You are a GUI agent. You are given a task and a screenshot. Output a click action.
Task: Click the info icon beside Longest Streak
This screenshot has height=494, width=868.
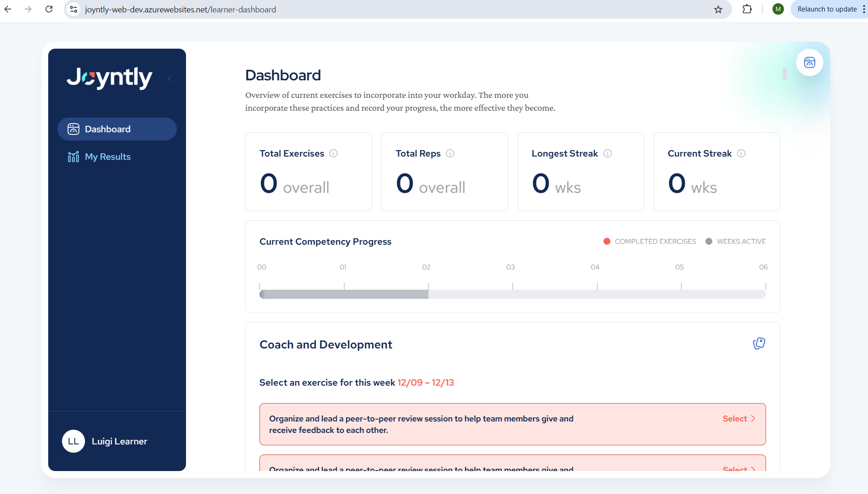[x=607, y=153]
